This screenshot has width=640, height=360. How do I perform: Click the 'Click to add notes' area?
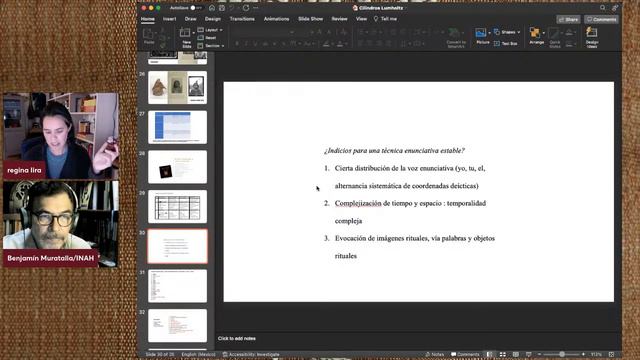pyautogui.click(x=237, y=338)
